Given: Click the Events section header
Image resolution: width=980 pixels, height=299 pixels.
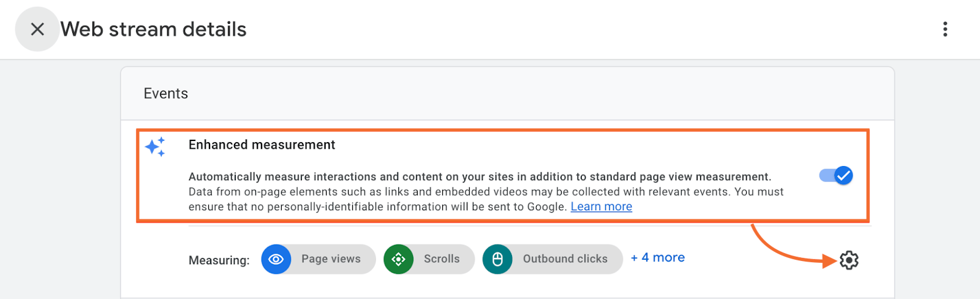Looking at the screenshot, I should coord(165,93).
